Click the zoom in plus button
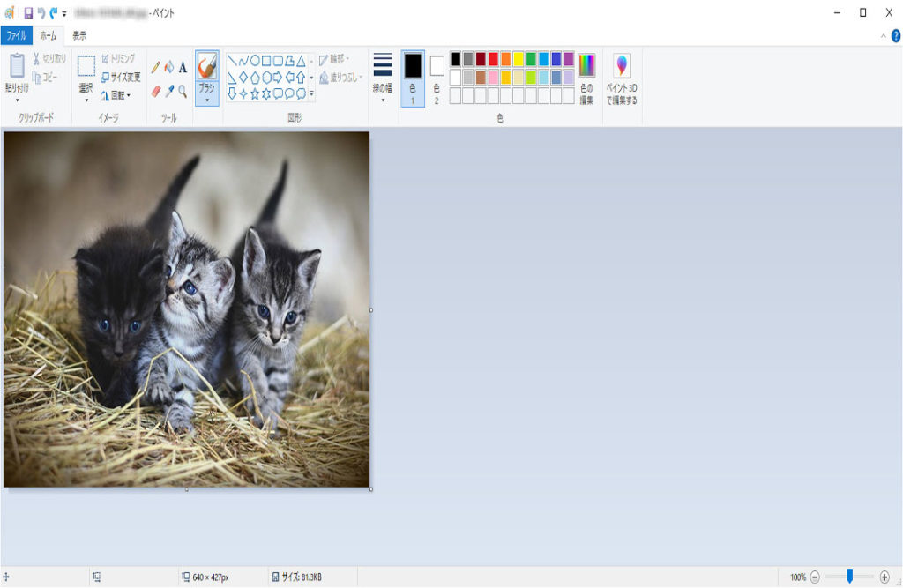The height and width of the screenshot is (588, 903). [x=884, y=577]
